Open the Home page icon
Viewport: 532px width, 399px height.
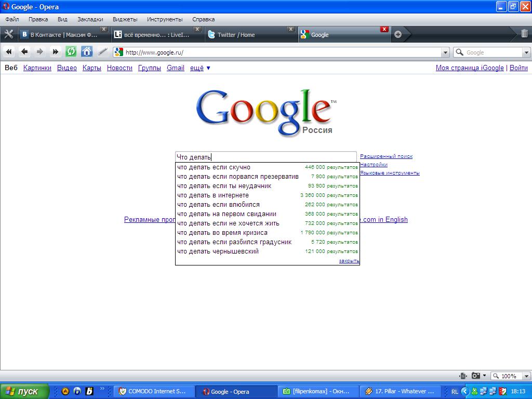(x=87, y=52)
